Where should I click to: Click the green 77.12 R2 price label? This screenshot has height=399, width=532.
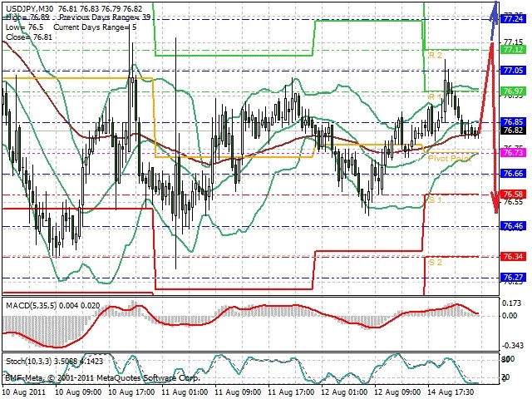click(514, 50)
